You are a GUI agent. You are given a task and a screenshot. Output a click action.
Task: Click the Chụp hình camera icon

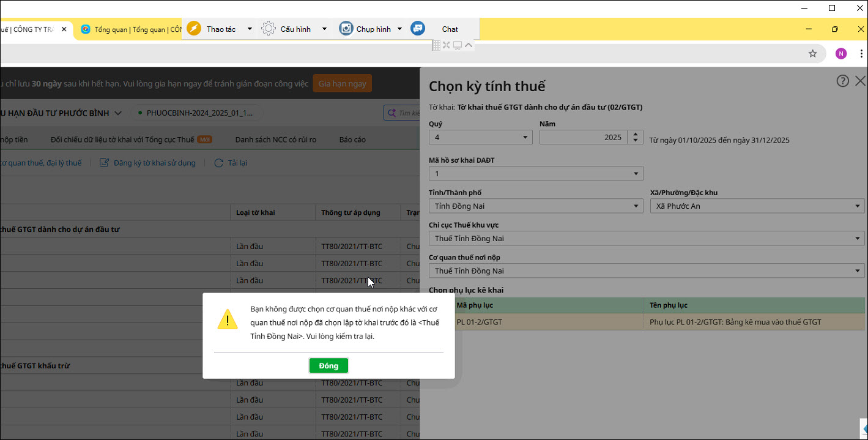click(346, 29)
